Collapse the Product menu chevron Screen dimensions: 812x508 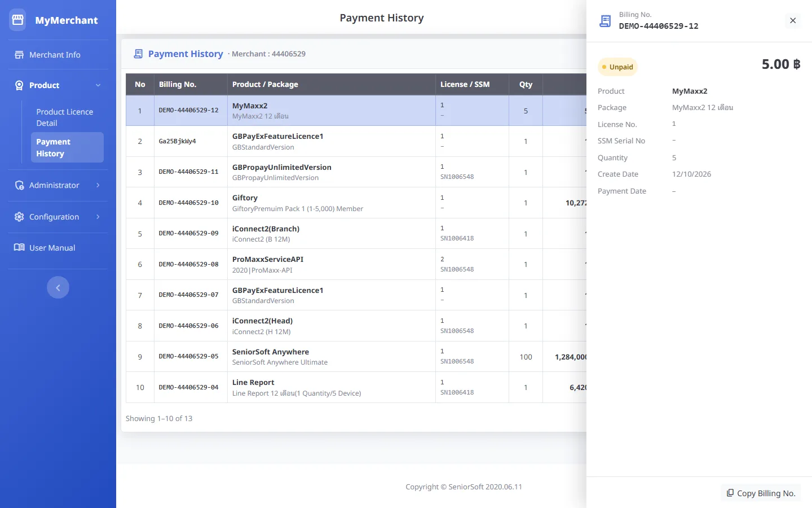pos(98,85)
